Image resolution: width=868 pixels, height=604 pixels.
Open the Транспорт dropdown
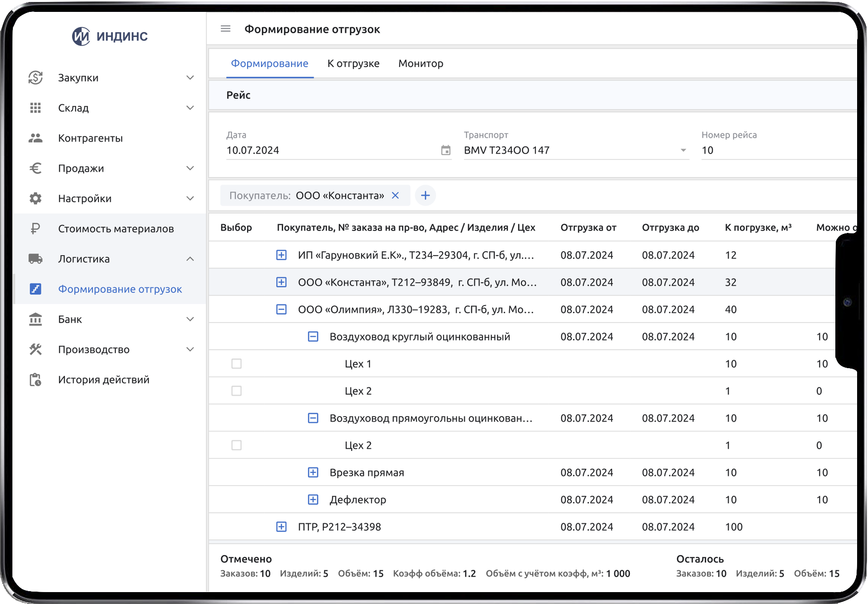click(x=683, y=150)
